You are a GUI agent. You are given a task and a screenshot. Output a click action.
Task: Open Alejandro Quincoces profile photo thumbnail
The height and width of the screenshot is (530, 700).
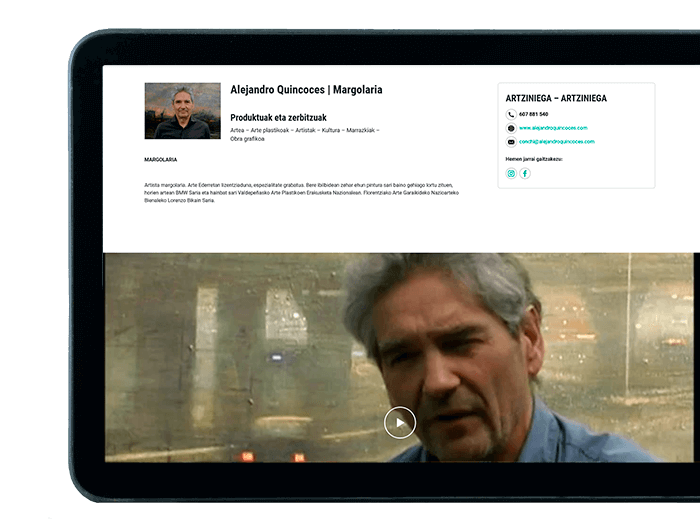[182, 111]
